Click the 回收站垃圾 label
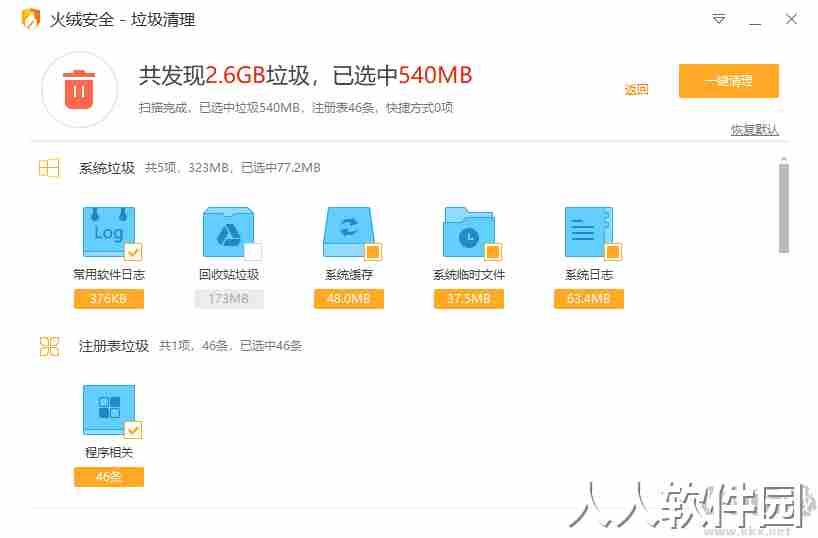 [228, 274]
